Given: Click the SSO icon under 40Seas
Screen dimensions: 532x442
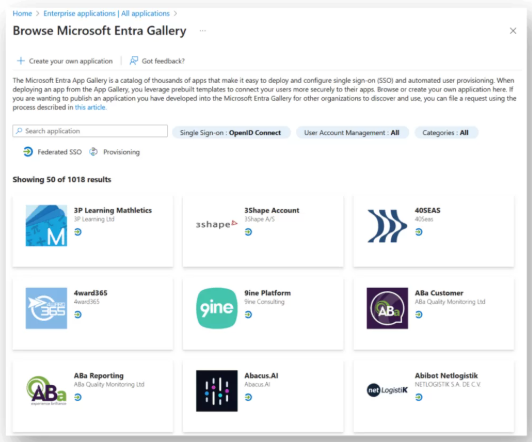Looking at the screenshot, I should click(x=419, y=232).
